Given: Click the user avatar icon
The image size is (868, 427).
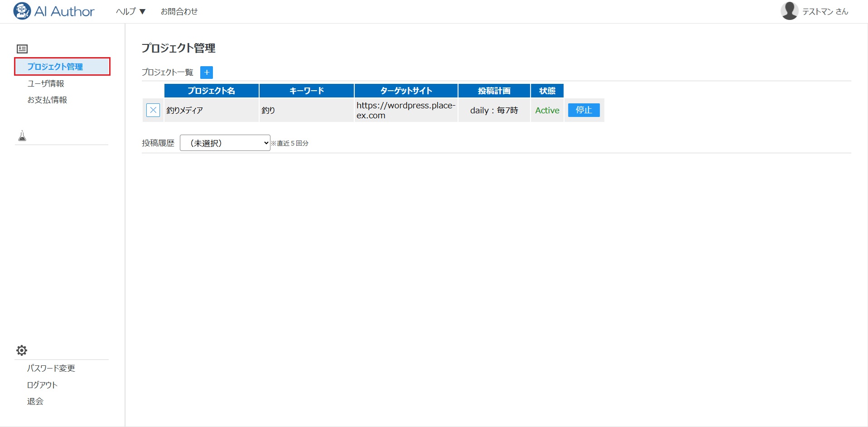Looking at the screenshot, I should point(789,11).
